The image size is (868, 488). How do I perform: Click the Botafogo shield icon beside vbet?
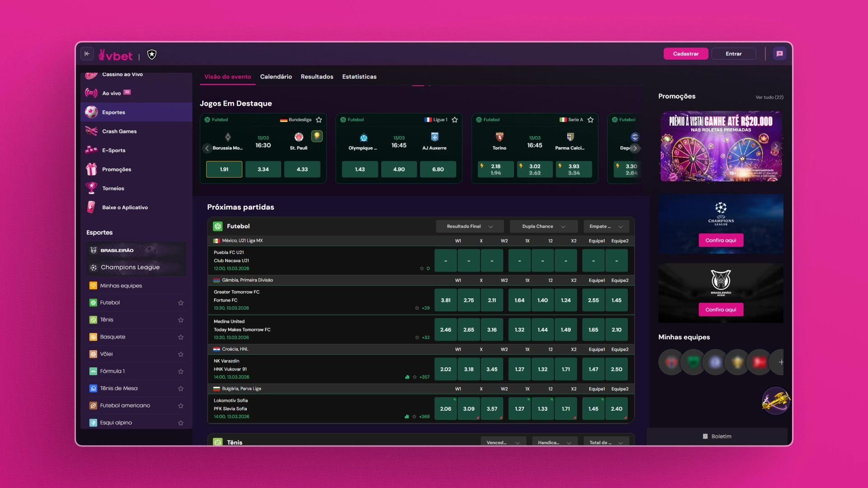tap(152, 55)
